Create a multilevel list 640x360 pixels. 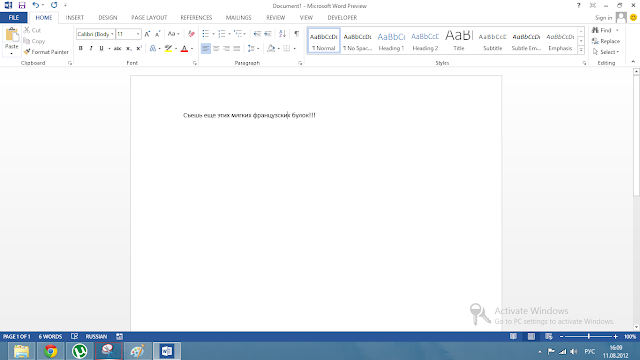click(238, 33)
